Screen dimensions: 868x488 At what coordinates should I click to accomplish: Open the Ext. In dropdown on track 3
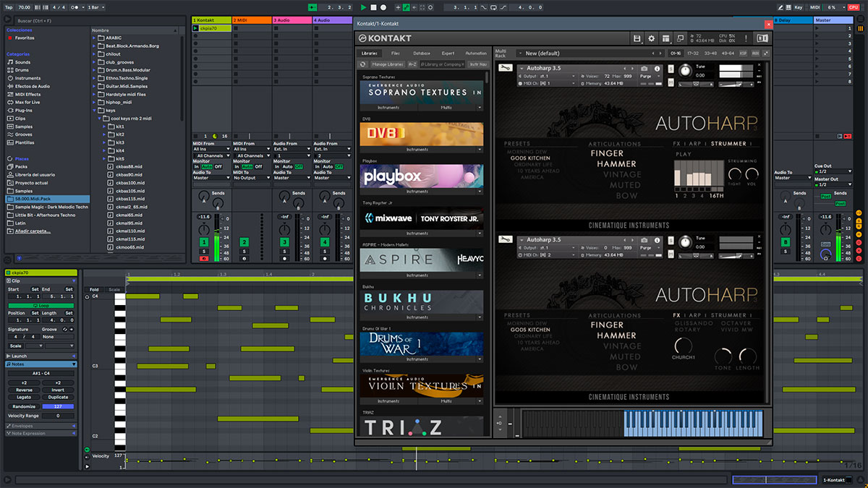point(292,149)
